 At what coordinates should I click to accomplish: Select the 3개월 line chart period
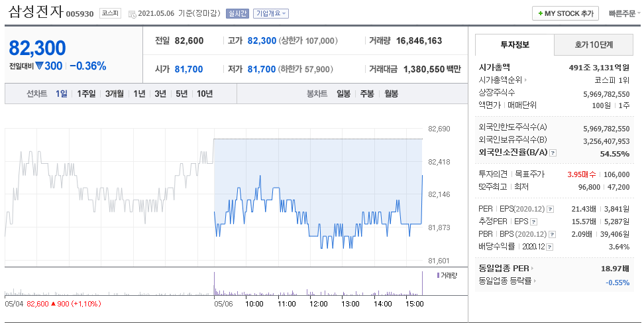coord(114,94)
